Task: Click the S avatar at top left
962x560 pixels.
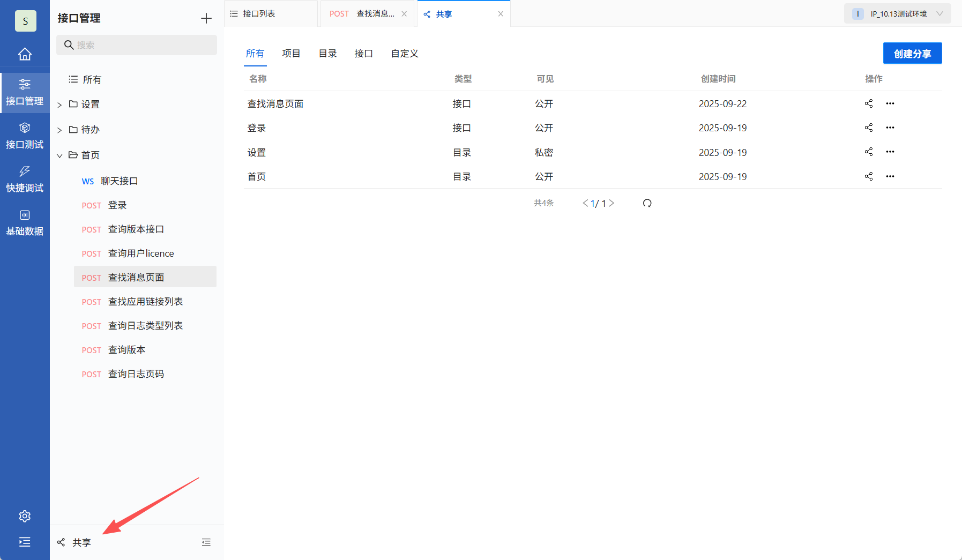Action: click(x=25, y=21)
